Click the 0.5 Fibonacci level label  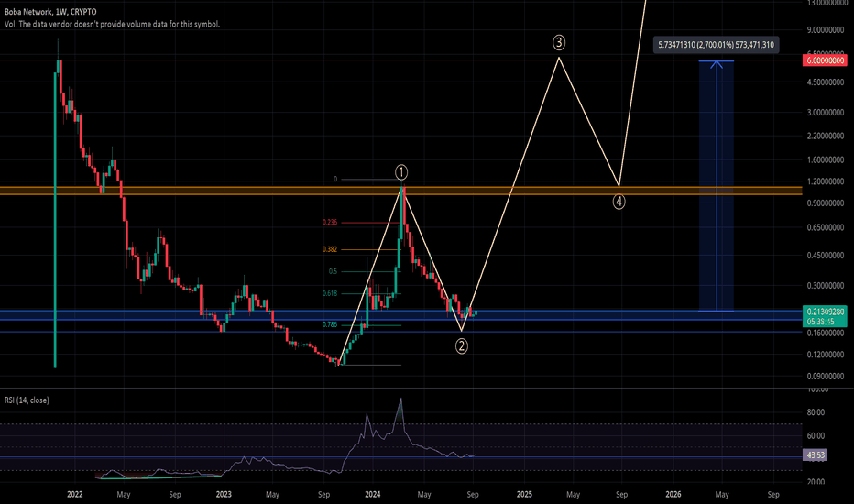pos(333,271)
